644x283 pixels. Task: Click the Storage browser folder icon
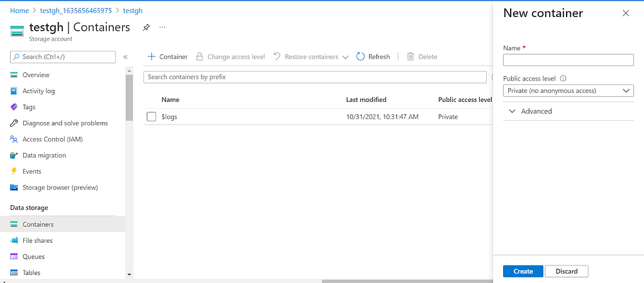pyautogui.click(x=14, y=187)
